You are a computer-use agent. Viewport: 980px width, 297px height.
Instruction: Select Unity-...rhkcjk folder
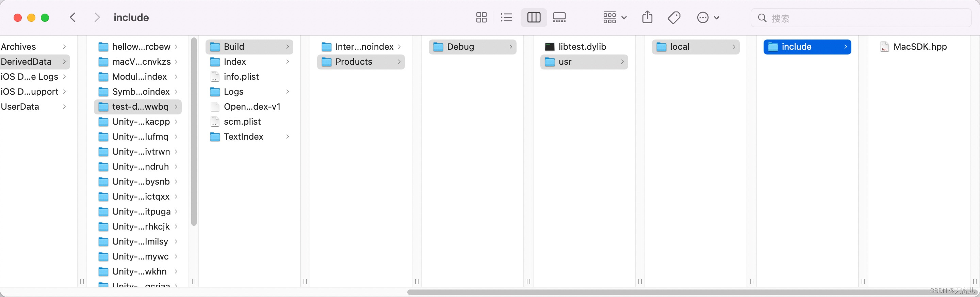138,226
